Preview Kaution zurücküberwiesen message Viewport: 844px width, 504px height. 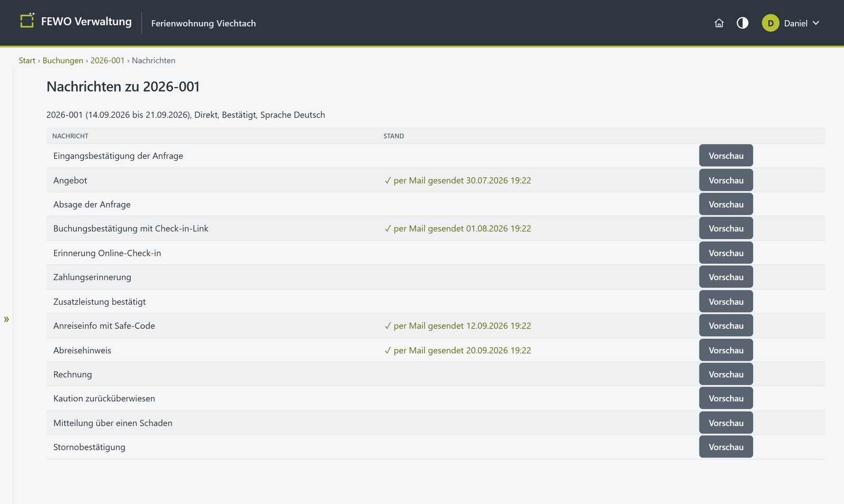pyautogui.click(x=726, y=398)
